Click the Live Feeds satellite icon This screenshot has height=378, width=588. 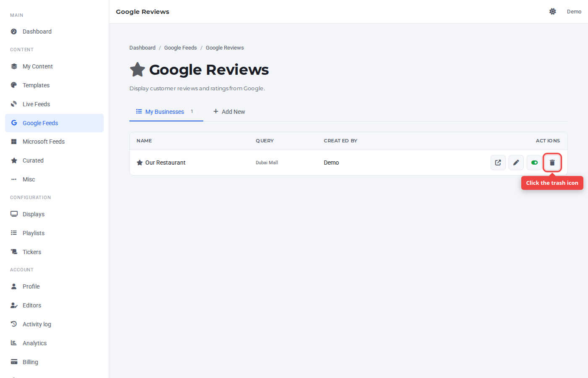pyautogui.click(x=14, y=104)
